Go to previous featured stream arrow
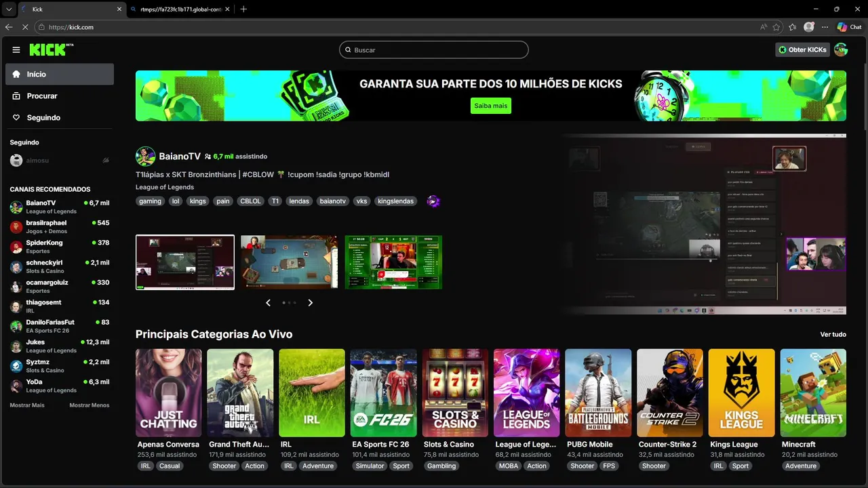This screenshot has height=488, width=868. pyautogui.click(x=268, y=303)
